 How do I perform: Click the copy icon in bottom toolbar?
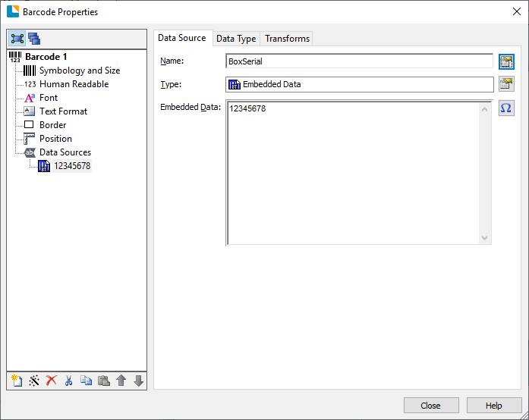[86, 381]
